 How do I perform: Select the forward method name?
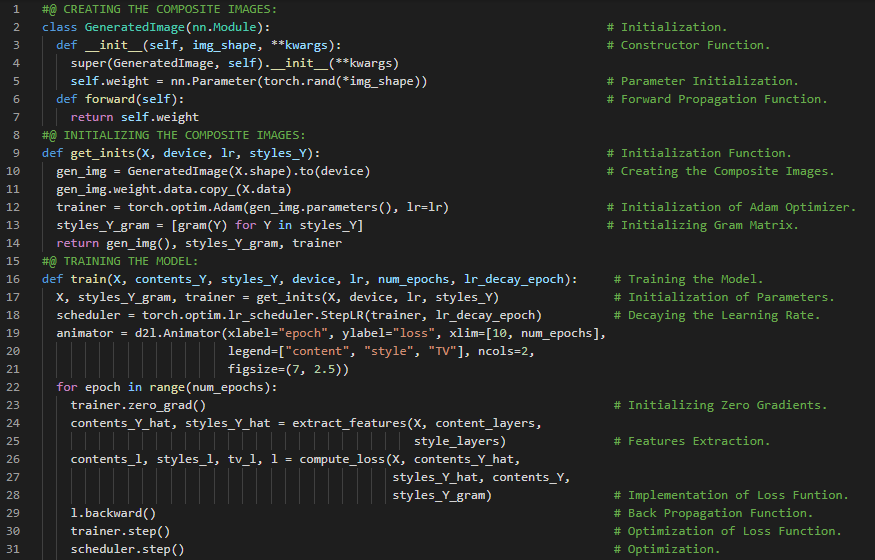pyautogui.click(x=105, y=99)
